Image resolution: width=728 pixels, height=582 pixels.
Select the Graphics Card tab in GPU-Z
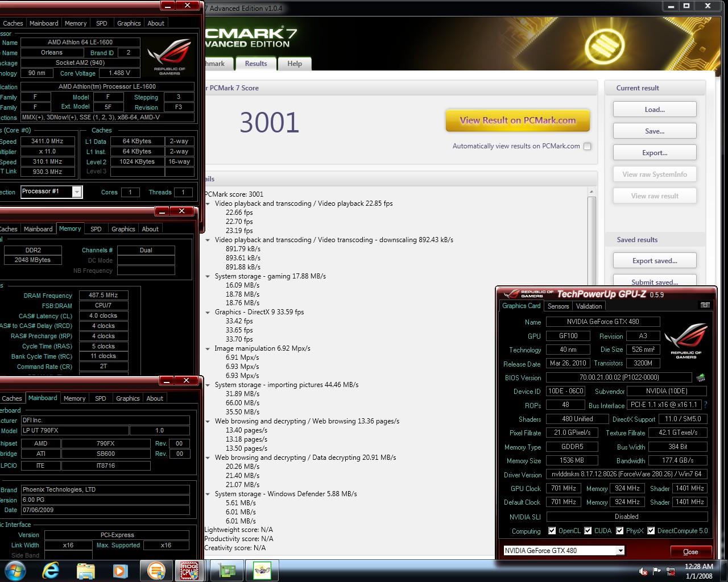(521, 306)
